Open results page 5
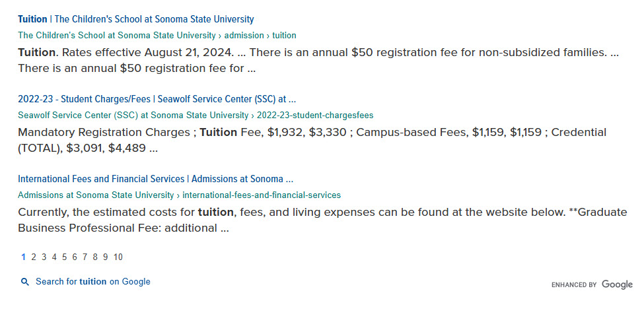This screenshot has height=334, width=644. [x=65, y=257]
